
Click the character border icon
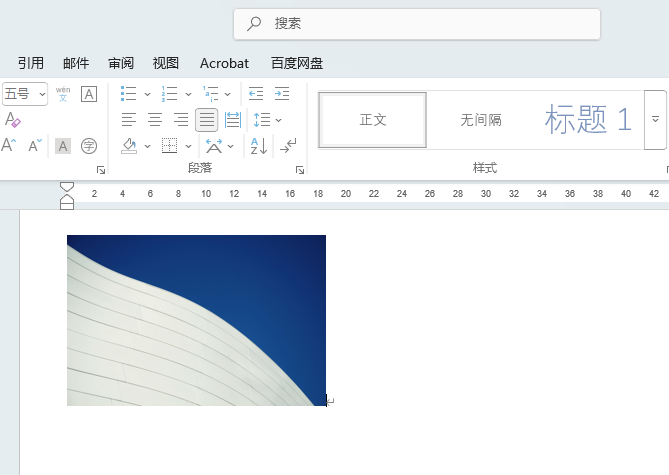click(89, 94)
